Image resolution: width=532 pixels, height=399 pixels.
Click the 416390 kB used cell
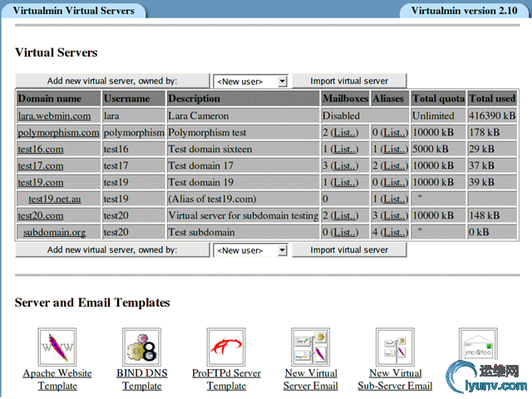[x=492, y=116]
